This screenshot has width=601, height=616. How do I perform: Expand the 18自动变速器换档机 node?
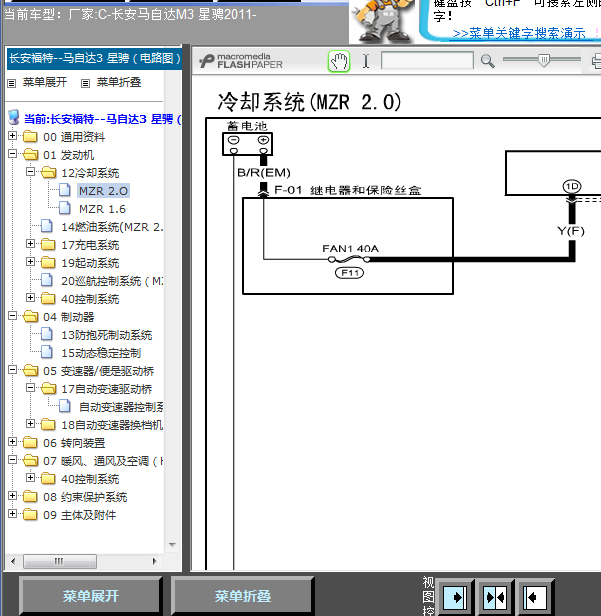tap(31, 424)
